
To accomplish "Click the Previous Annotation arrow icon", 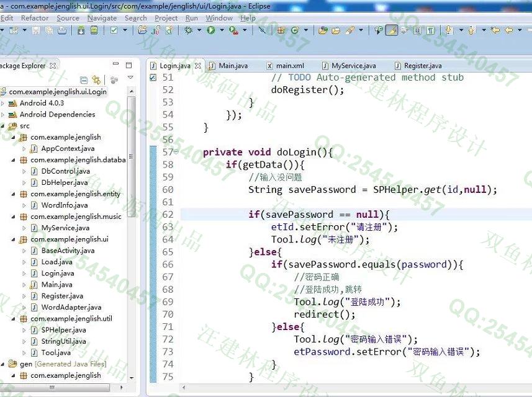I will click(472, 30).
